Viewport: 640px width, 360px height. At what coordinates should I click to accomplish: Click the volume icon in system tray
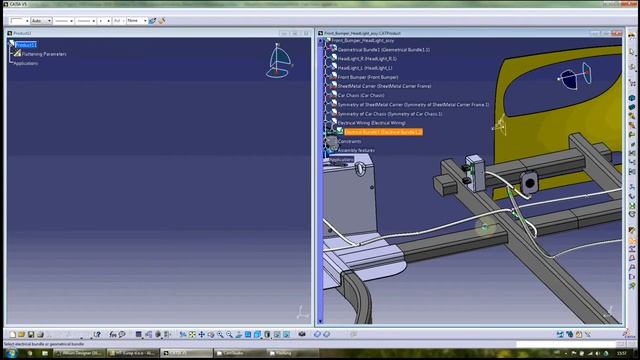[x=598, y=353]
